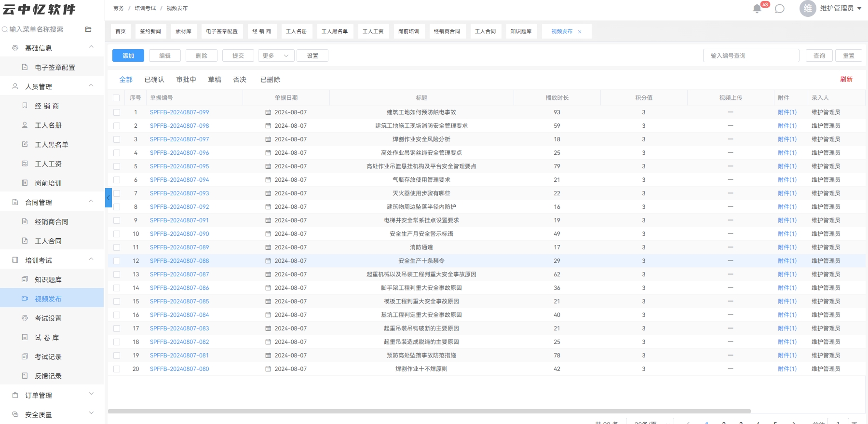Click the 人员管理 person icon
This screenshot has width=868, height=424.
tap(15, 86)
